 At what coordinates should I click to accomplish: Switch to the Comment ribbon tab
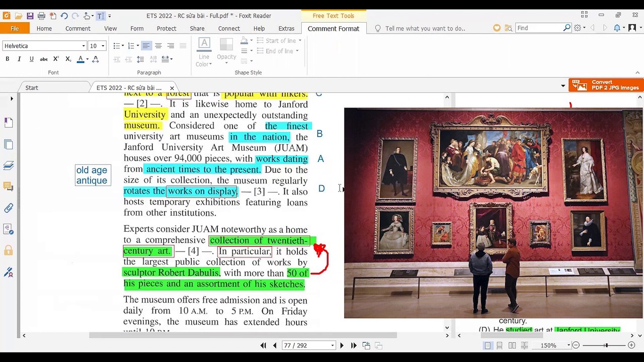(x=78, y=29)
